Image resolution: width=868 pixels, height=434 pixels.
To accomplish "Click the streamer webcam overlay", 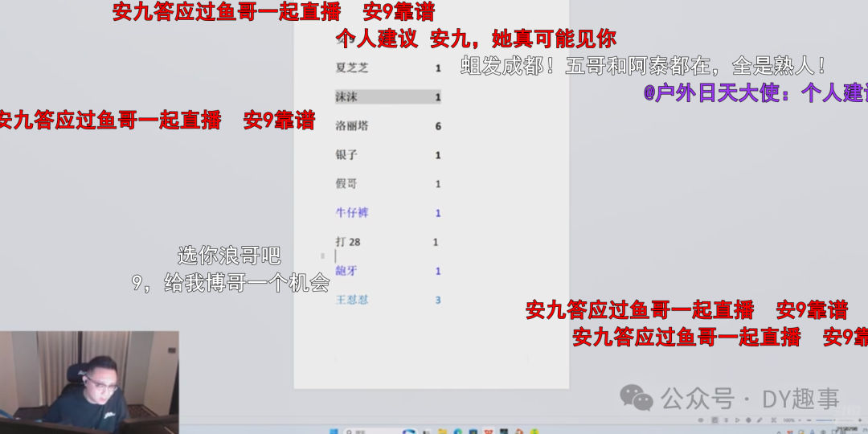I will 89,383.
